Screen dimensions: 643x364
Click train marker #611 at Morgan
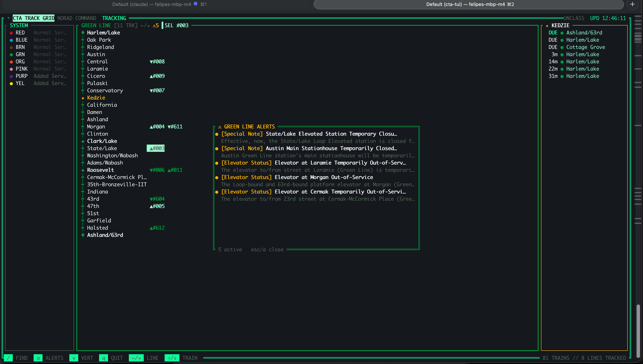pos(175,127)
